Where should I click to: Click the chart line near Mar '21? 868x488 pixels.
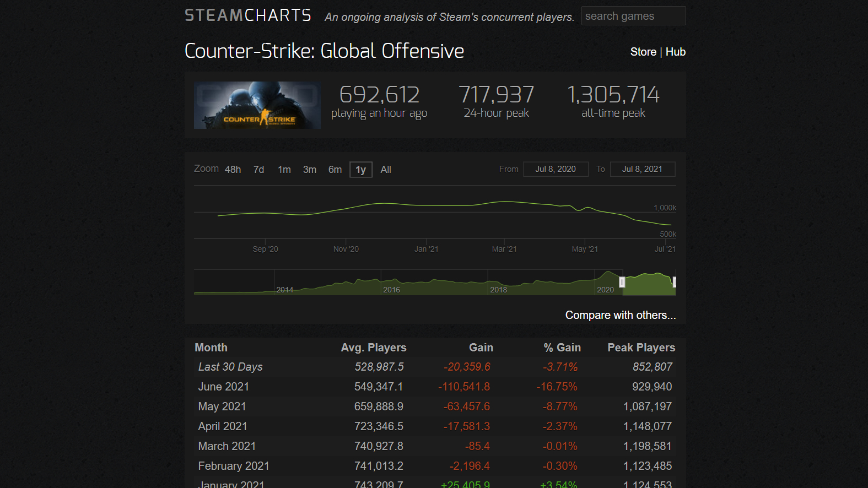click(504, 202)
